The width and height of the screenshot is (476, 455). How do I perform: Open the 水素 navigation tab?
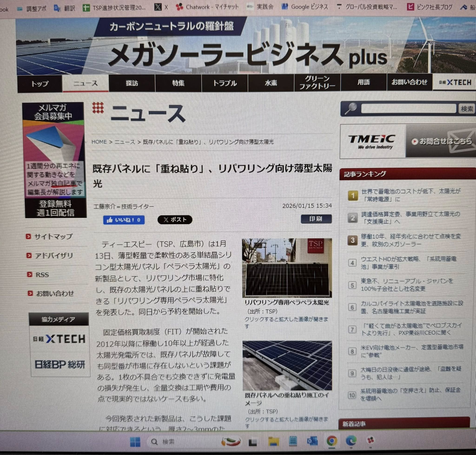tap(271, 83)
